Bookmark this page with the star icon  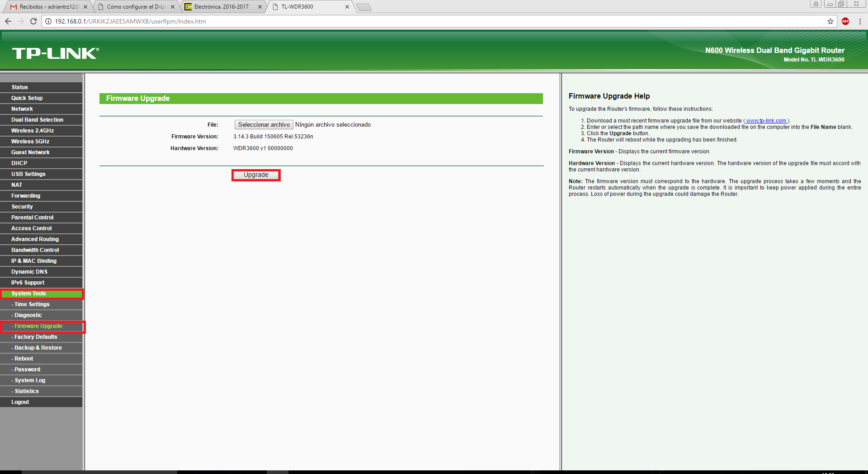point(830,21)
